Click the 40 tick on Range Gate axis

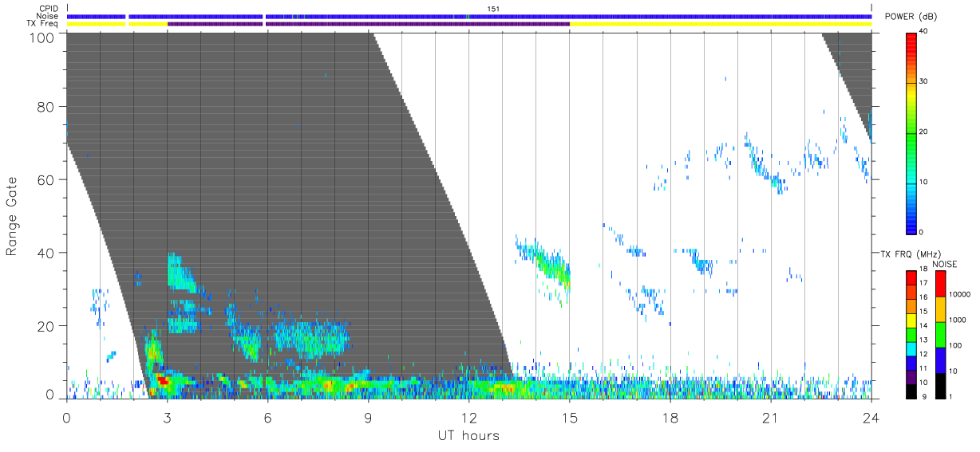[46, 253]
